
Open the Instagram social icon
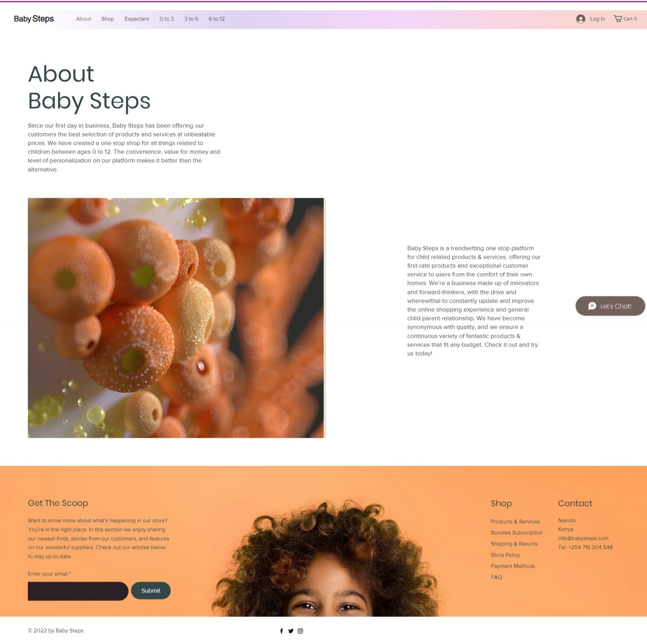(x=300, y=631)
